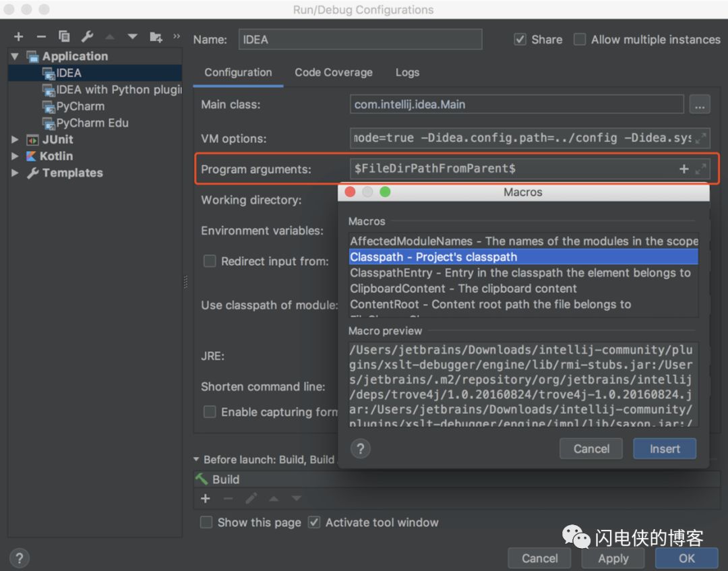728x571 pixels.
Task: Browse for Main class with ellipsis button
Action: coord(700,105)
